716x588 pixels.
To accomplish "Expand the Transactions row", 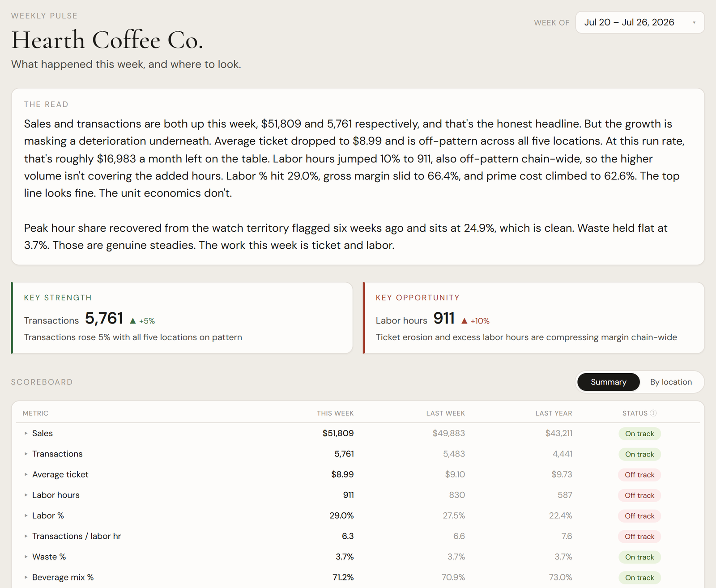I will click(x=26, y=454).
